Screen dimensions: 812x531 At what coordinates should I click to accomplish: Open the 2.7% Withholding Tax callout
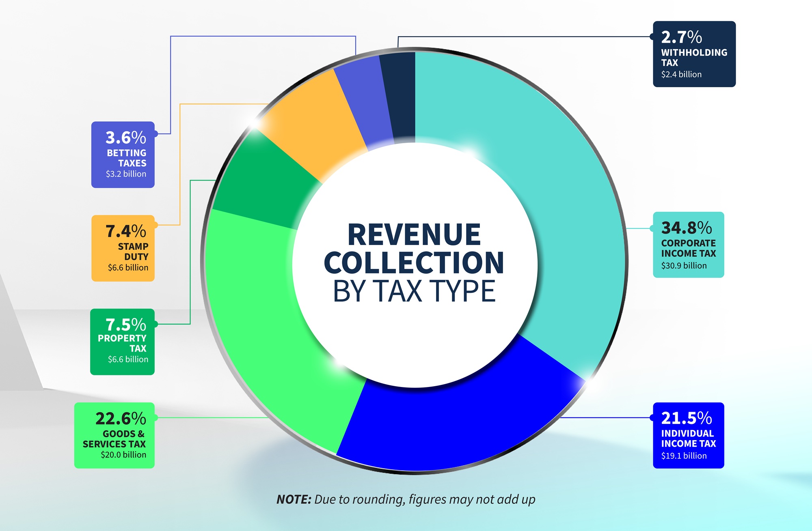(694, 55)
